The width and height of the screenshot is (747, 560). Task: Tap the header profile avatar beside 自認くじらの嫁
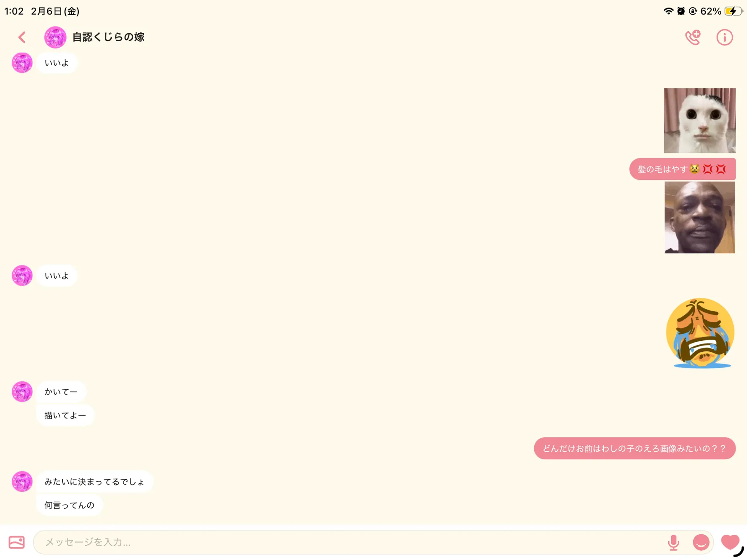tap(55, 37)
